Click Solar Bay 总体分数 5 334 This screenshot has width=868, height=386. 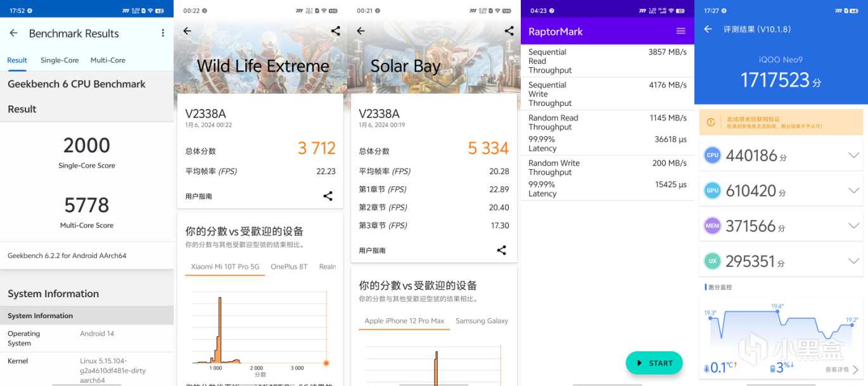(x=488, y=148)
